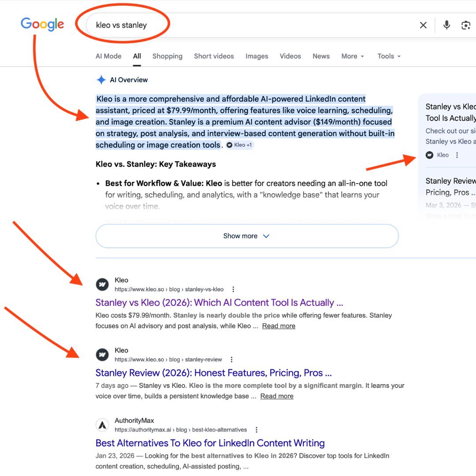Go to the Videos tab
Image resolution: width=476 pixels, height=476 pixels.
[290, 56]
